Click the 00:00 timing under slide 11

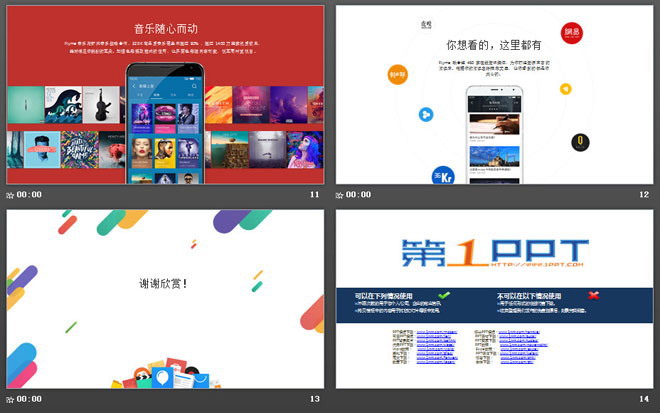(x=29, y=195)
